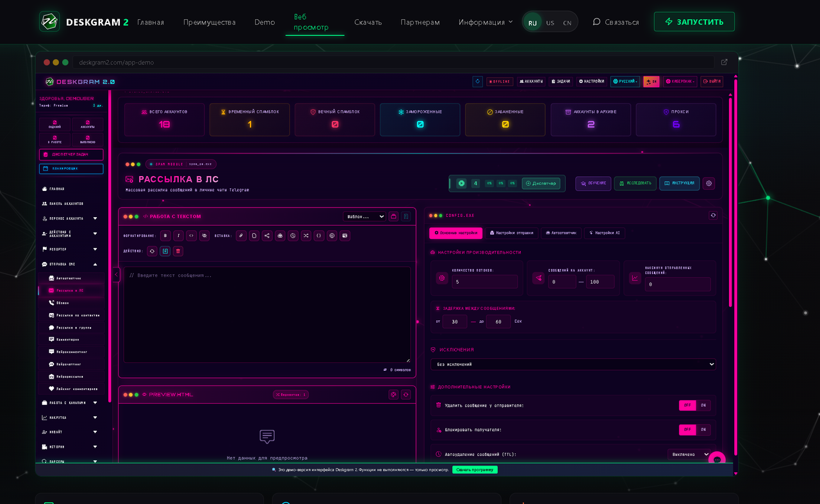Open the Шаблон template dropdown
This screenshot has width=820, height=504.
364,216
